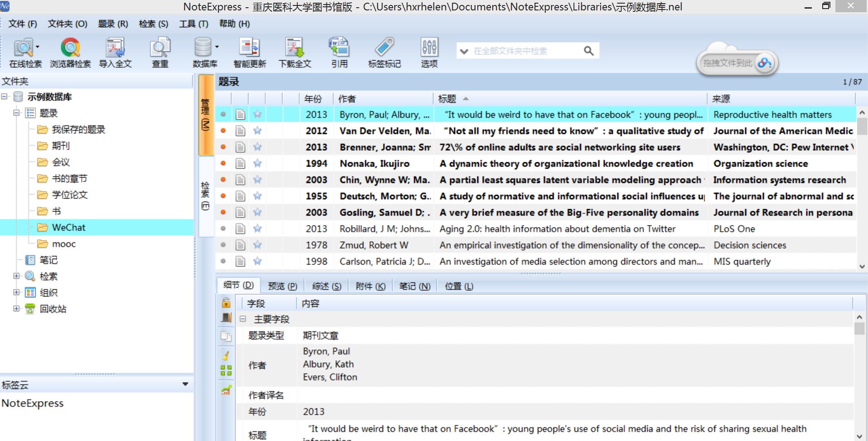The image size is (868, 441).
Task: Run the 查重 duplicate check tool
Action: tap(160, 53)
